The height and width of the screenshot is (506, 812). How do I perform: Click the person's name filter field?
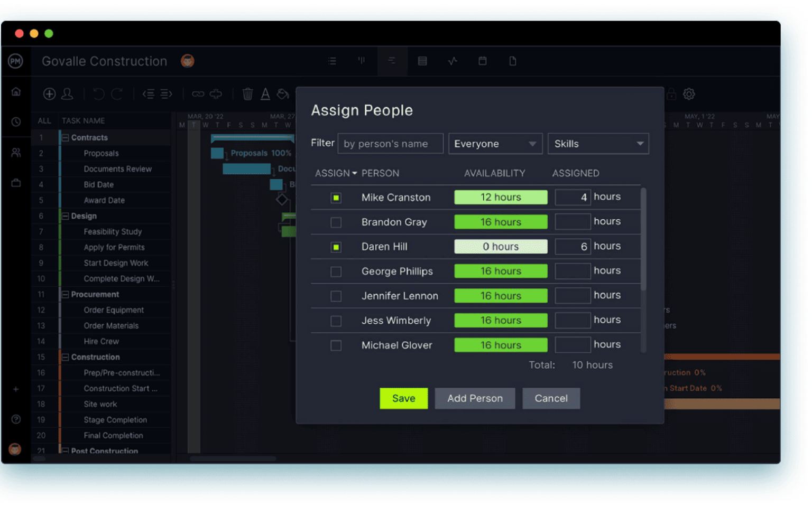390,143
